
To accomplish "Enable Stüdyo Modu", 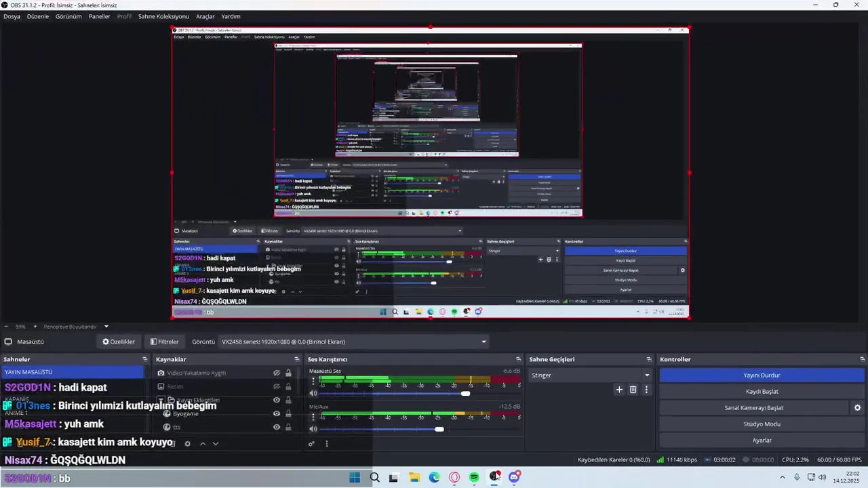I will [762, 424].
